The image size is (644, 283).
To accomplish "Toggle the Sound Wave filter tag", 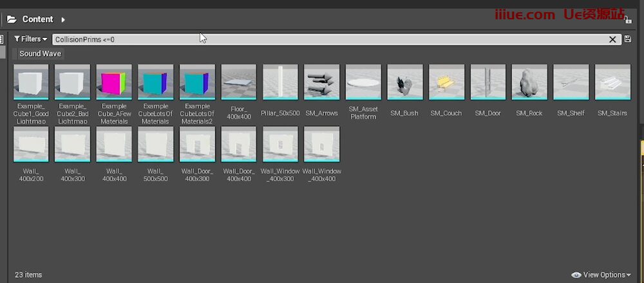I will 40,54.
